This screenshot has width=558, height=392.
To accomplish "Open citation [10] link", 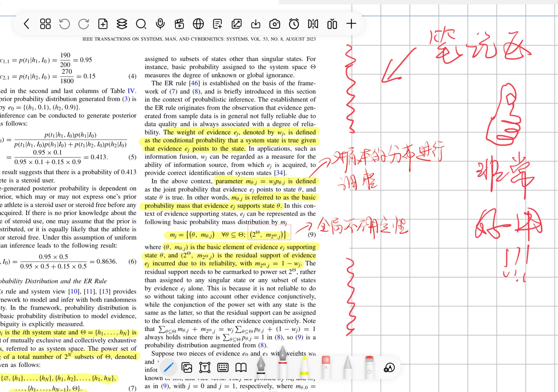I will click(74, 291).
